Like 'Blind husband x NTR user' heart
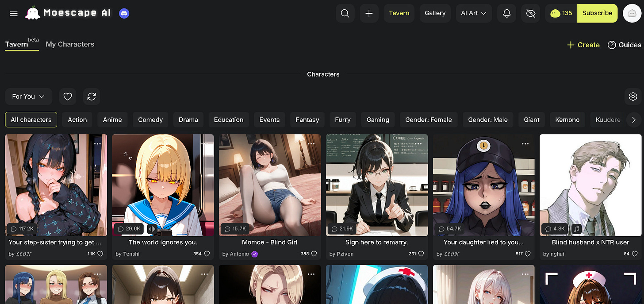The height and width of the screenshot is (304, 644). click(x=635, y=254)
